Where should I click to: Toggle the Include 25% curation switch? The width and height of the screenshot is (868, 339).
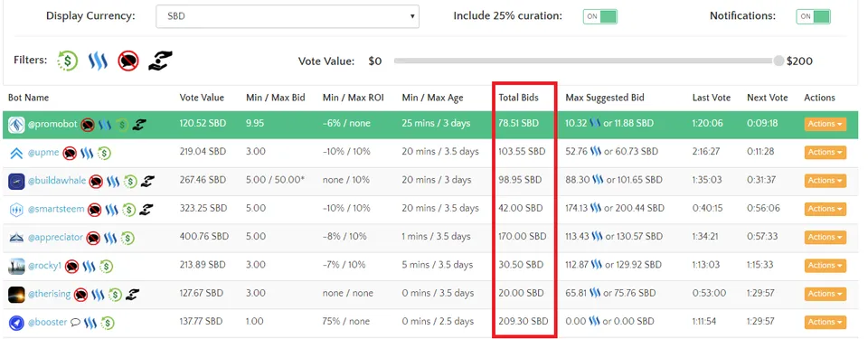point(599,16)
